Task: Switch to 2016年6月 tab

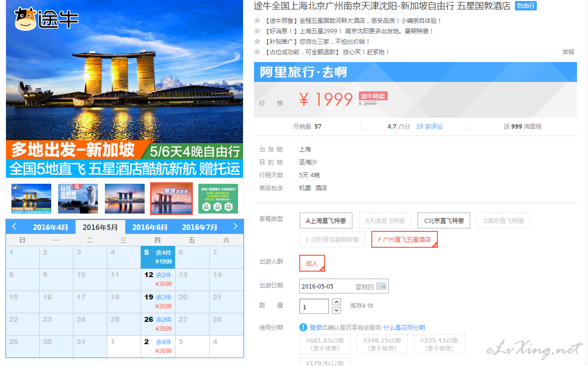Action: (150, 227)
